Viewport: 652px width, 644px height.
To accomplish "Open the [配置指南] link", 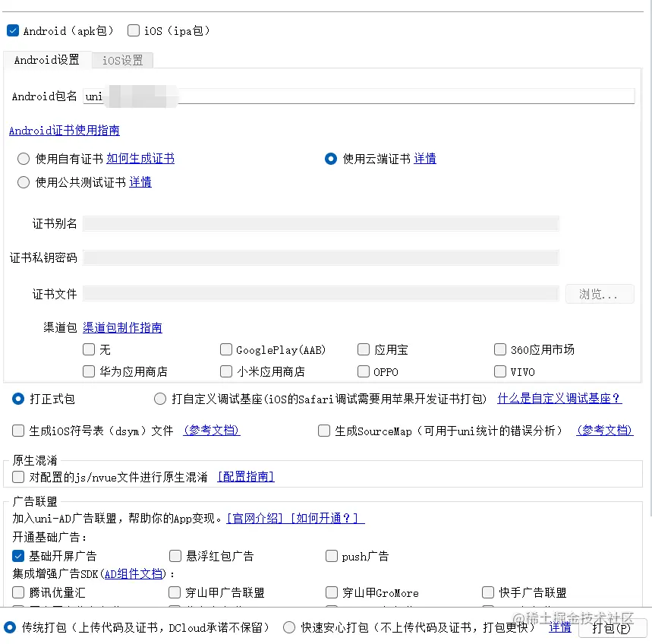I will pyautogui.click(x=246, y=477).
